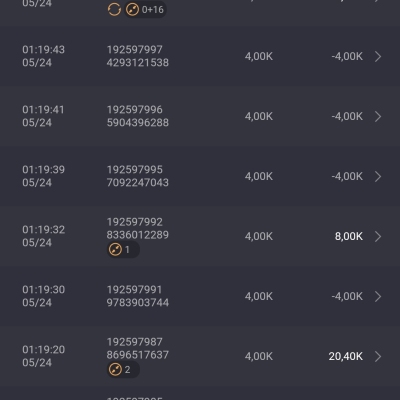Select round ID 5904396288
Viewport: 400px width, 400px height.
pos(138,123)
